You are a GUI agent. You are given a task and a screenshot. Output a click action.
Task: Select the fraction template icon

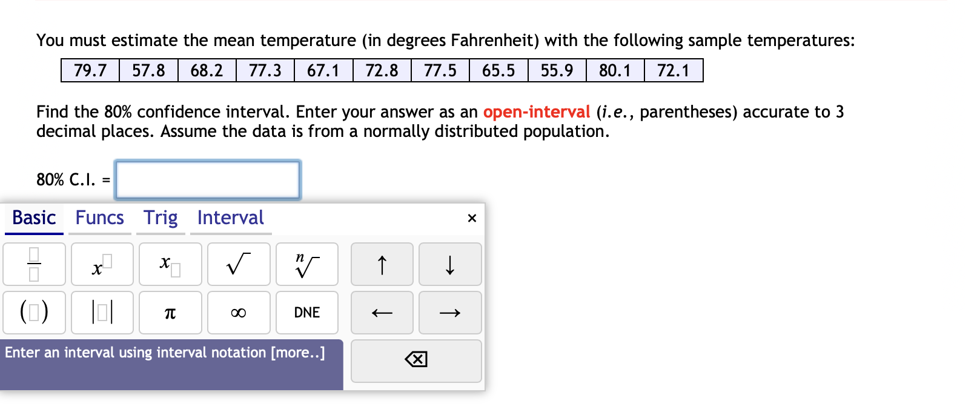coord(34,264)
